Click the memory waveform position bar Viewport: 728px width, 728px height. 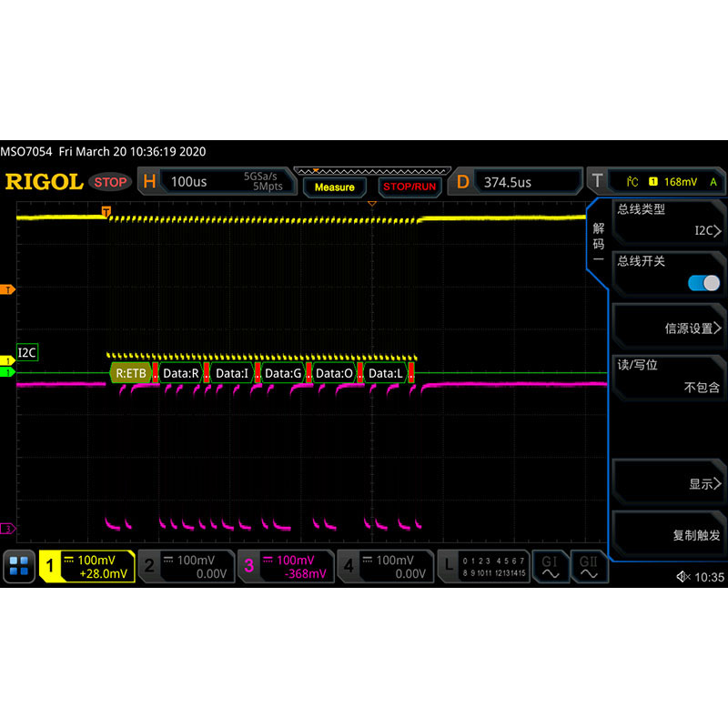[372, 171]
